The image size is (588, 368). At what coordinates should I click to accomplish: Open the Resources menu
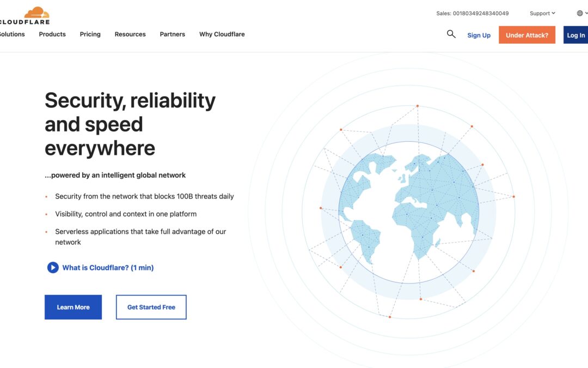tap(130, 34)
